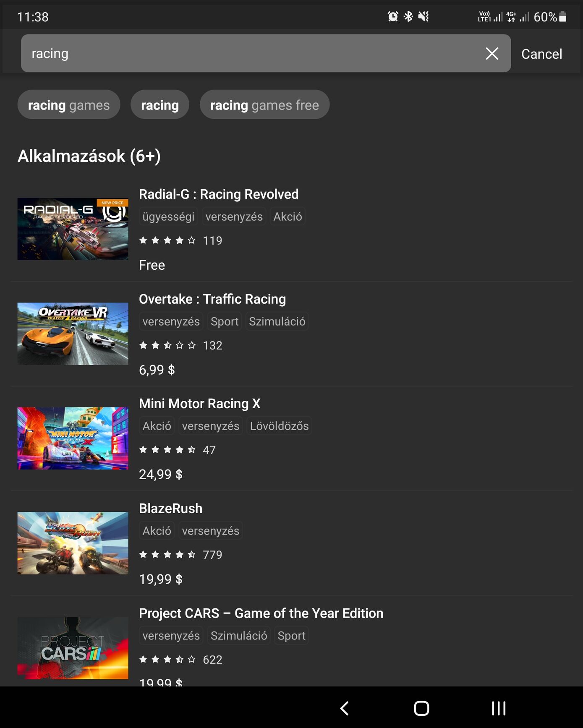The width and height of the screenshot is (583, 728).
Task: Tap the 11:38 clock
Action: [33, 17]
